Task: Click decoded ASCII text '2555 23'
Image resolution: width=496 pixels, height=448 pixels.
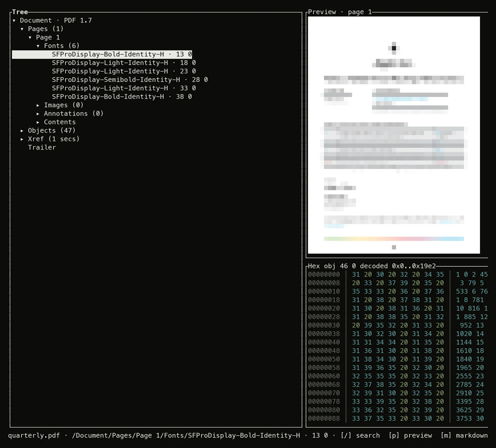Action: [470, 376]
